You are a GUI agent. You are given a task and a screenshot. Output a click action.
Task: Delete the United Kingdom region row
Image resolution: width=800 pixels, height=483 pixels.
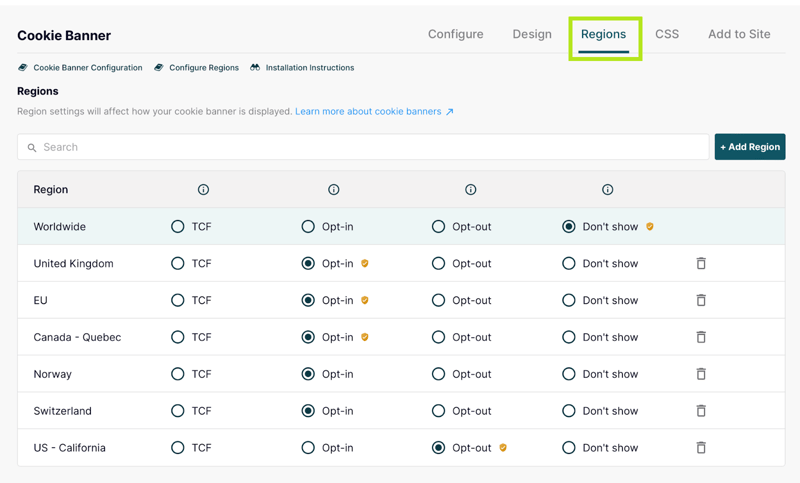pyautogui.click(x=701, y=264)
